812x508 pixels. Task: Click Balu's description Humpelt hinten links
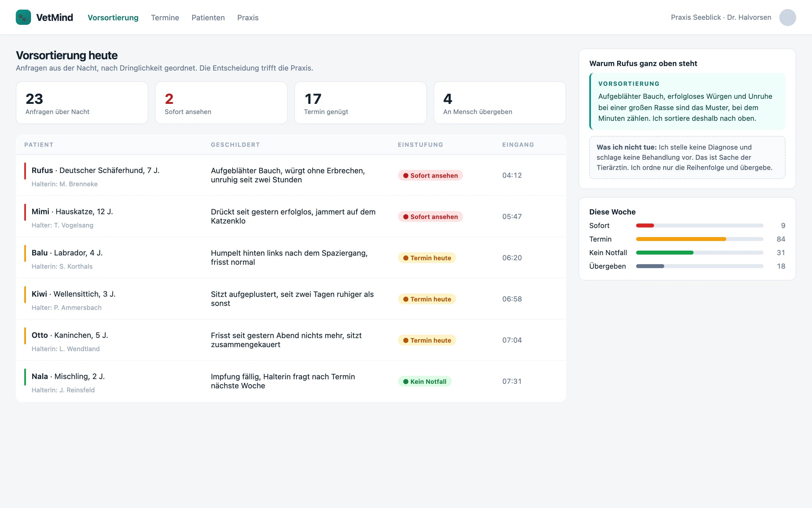point(289,258)
